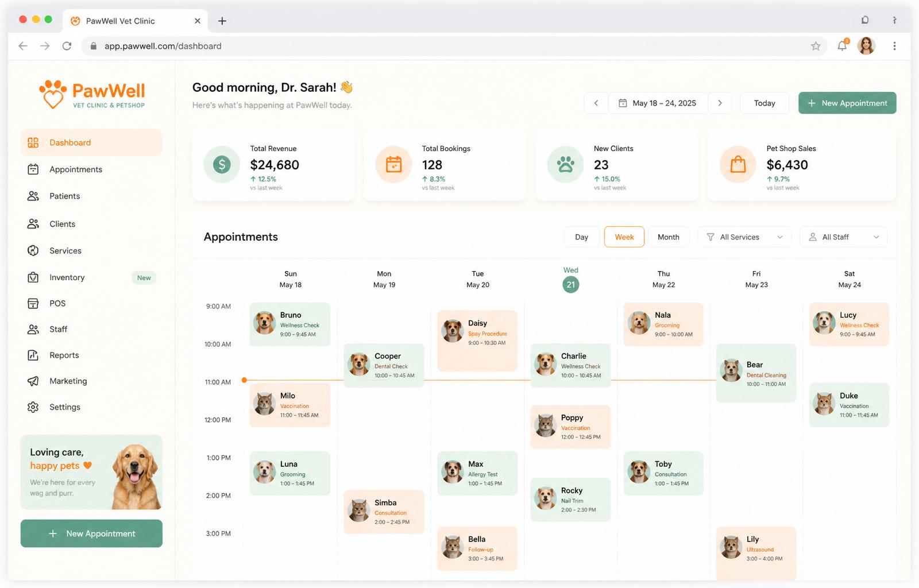Screen dimensions: 919x588
Task: Click the Inventory sidebar icon
Action: pyautogui.click(x=33, y=277)
